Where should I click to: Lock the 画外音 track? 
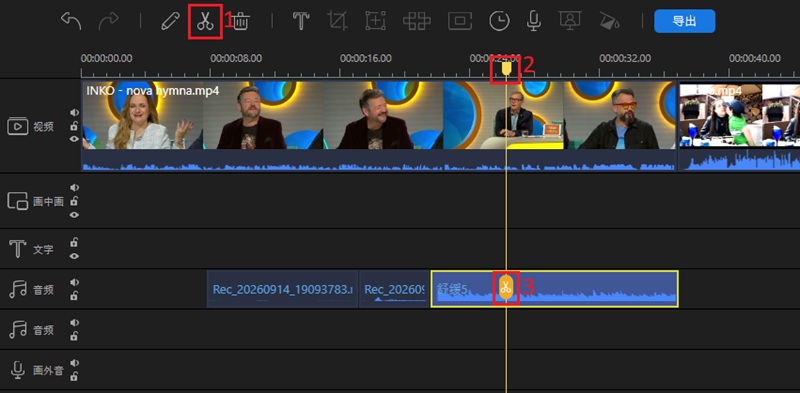(x=74, y=377)
